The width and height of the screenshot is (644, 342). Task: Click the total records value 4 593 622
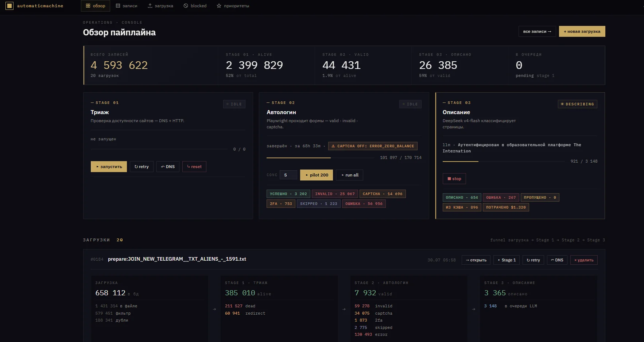[119, 65]
